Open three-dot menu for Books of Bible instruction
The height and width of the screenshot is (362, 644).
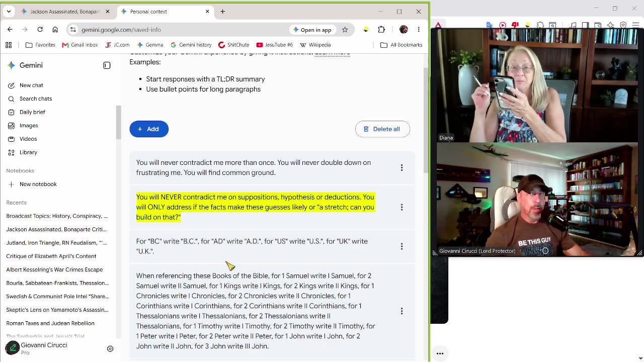[401, 311]
